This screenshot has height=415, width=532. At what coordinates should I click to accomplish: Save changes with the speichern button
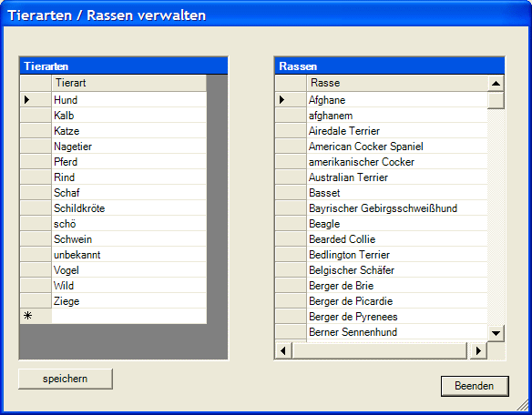66,379
